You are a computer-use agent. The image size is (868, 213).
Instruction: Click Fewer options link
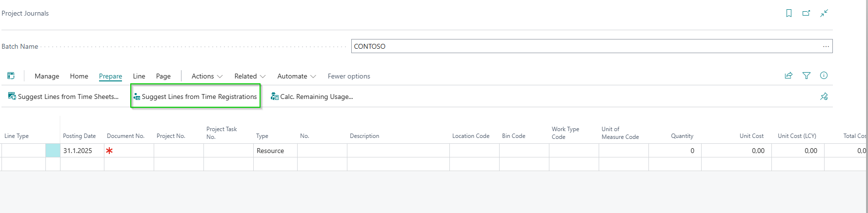pyautogui.click(x=349, y=76)
